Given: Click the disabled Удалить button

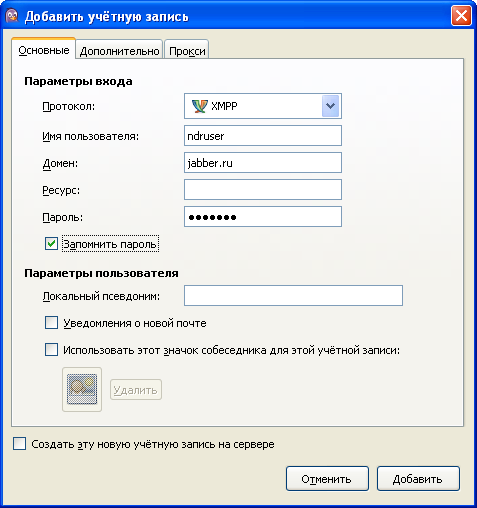Looking at the screenshot, I should point(136,389).
